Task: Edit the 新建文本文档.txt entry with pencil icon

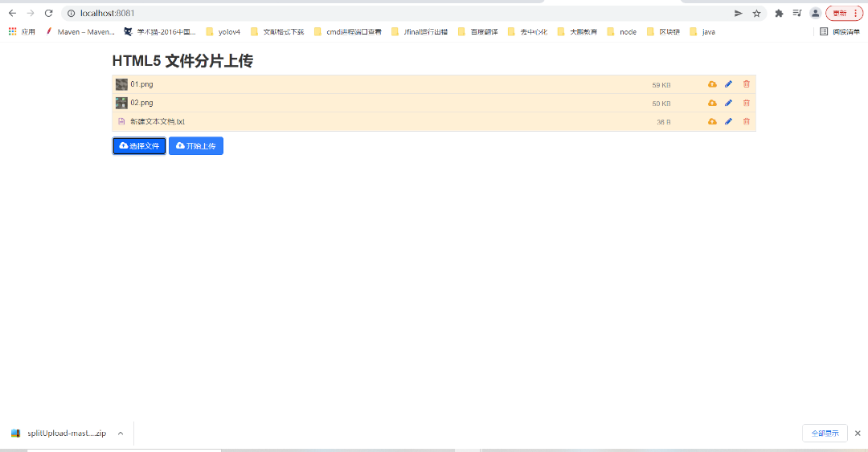Action: [729, 122]
